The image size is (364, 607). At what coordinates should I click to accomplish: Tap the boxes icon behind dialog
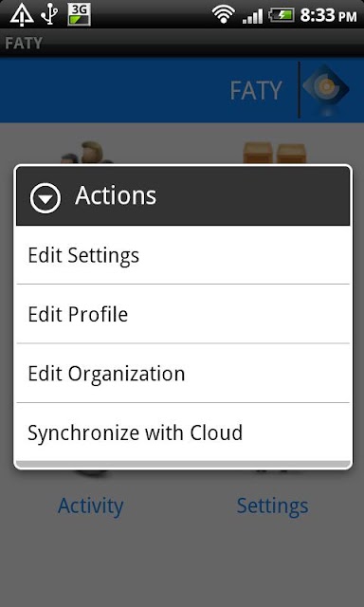pos(274,154)
